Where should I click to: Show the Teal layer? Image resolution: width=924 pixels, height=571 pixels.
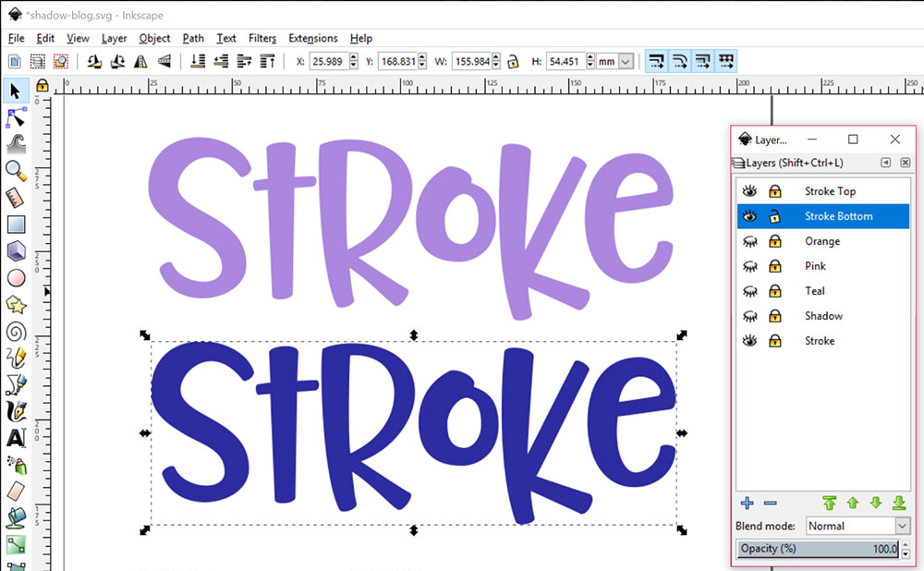coord(748,290)
